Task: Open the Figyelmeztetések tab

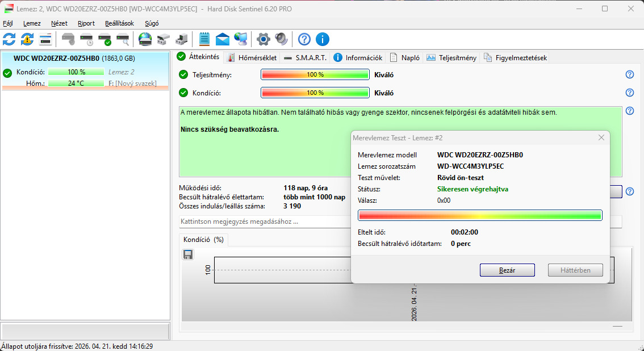Action: coord(515,58)
